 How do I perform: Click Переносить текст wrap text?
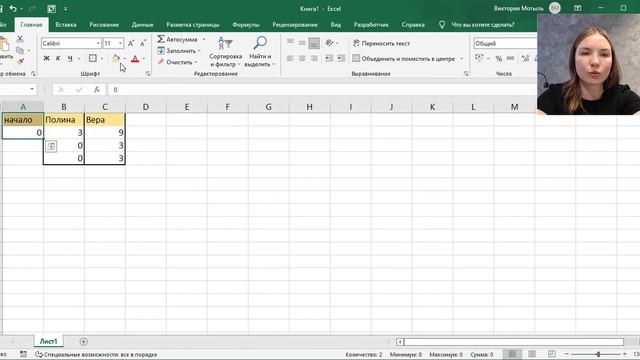click(381, 43)
